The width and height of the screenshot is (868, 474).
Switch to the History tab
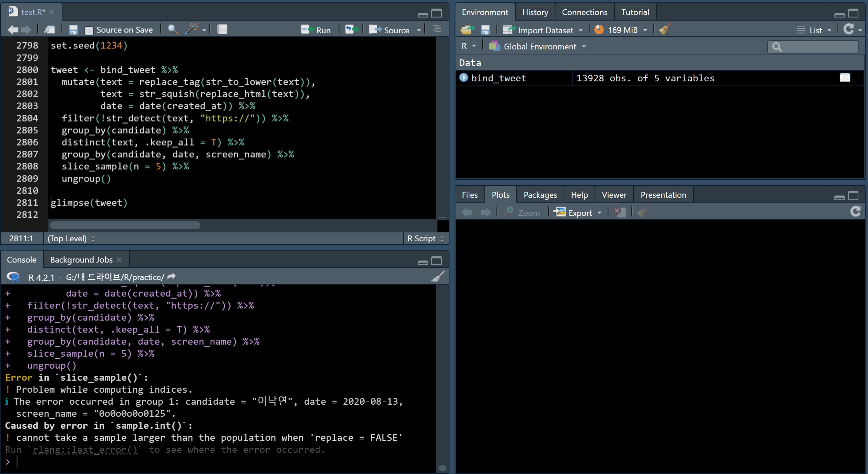point(535,12)
